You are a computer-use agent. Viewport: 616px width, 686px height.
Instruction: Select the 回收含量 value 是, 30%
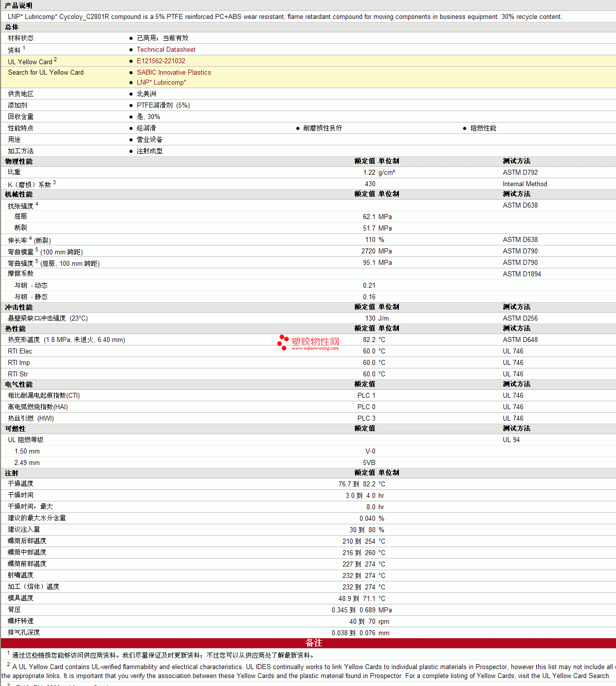[x=148, y=117]
